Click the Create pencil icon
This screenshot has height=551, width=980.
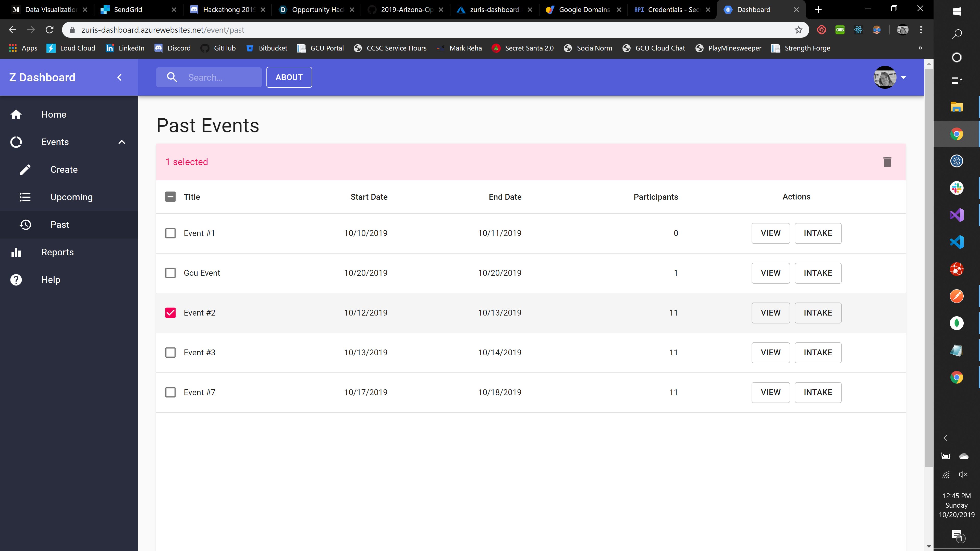[25, 170]
